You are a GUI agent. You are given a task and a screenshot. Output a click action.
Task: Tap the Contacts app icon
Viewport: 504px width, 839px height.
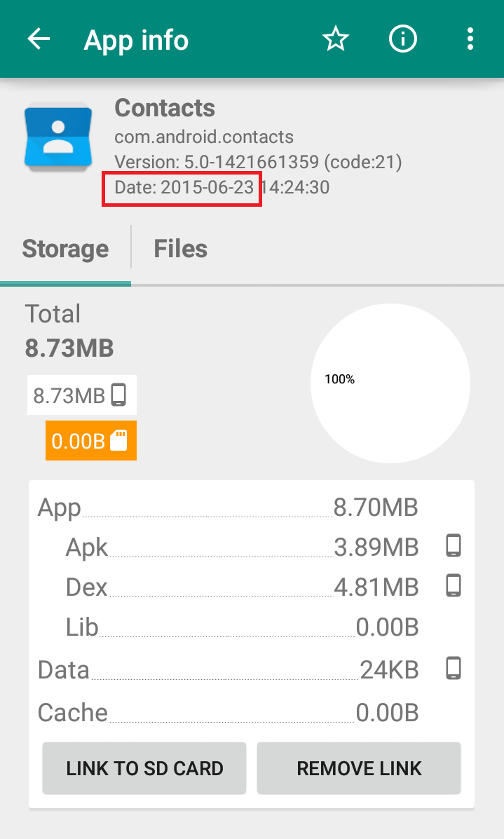pyautogui.click(x=57, y=136)
